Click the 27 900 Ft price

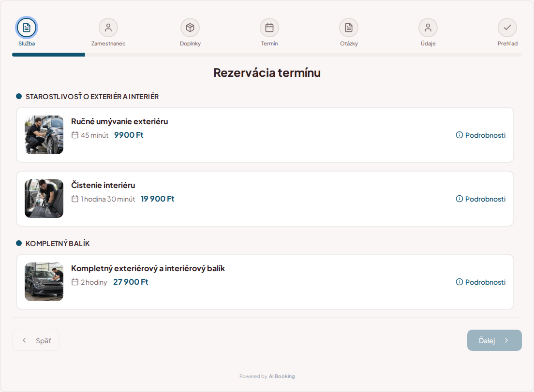coord(131,282)
